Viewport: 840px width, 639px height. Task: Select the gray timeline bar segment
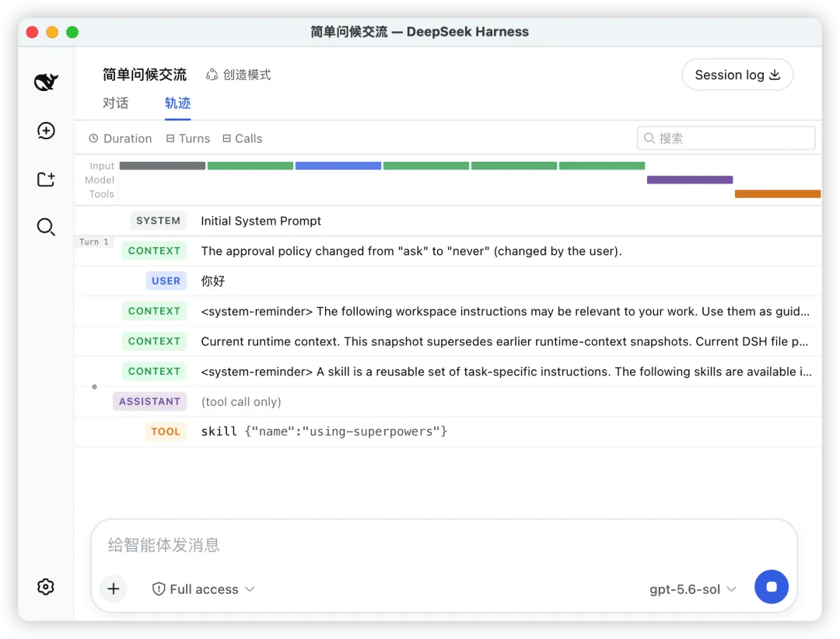[x=163, y=166]
